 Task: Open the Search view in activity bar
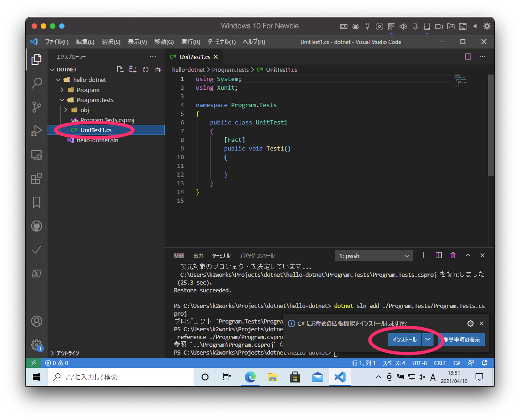tap(37, 83)
